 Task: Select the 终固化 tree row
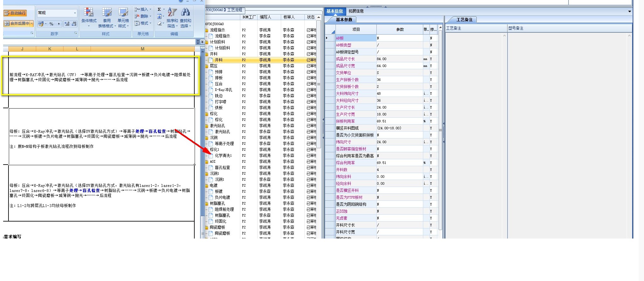pos(261,221)
